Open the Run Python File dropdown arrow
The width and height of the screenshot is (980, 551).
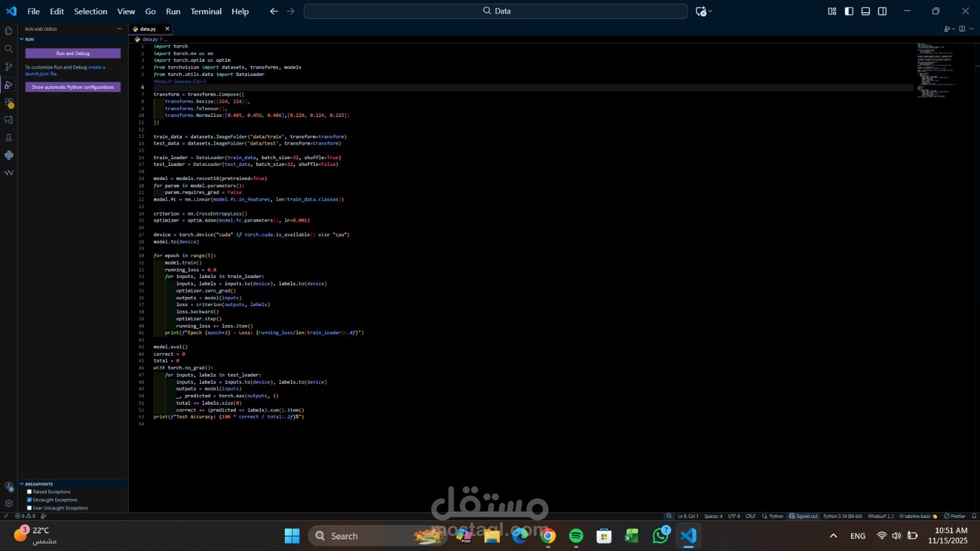tap(953, 29)
